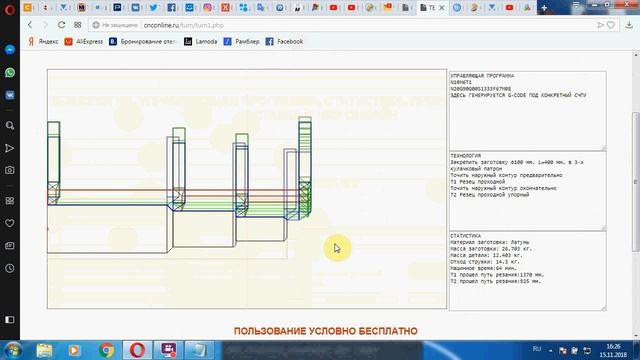The width and height of the screenshot is (640, 360).
Task: Toggle the sidebar panel icon at the bottom
Action: point(10,320)
